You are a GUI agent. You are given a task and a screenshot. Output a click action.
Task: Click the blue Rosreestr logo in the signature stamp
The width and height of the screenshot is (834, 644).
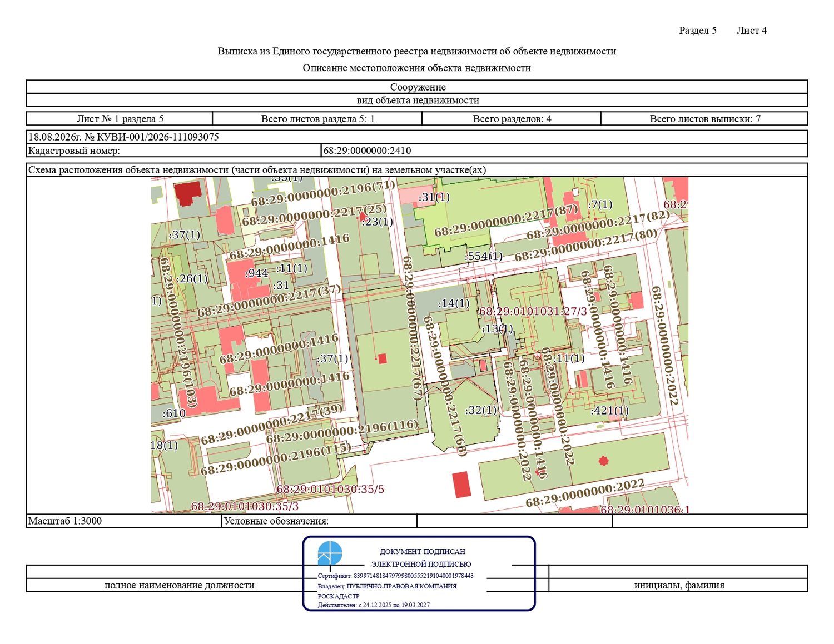click(x=330, y=553)
